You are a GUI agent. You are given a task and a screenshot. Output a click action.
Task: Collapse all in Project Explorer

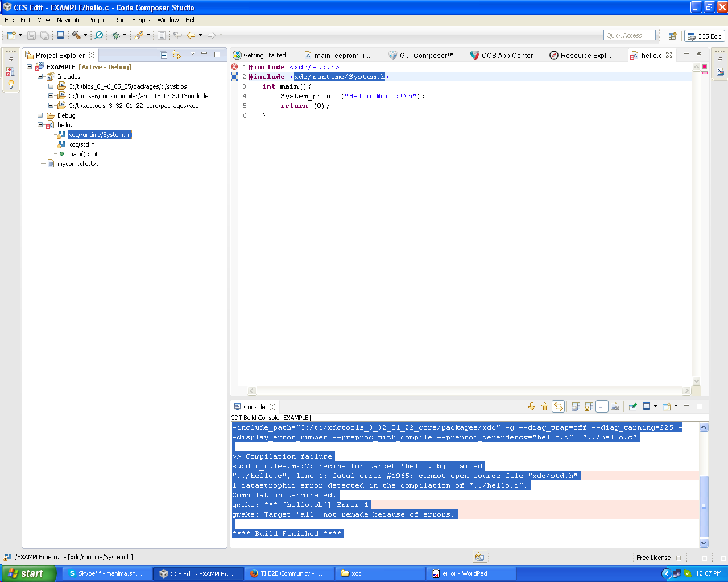pos(164,55)
